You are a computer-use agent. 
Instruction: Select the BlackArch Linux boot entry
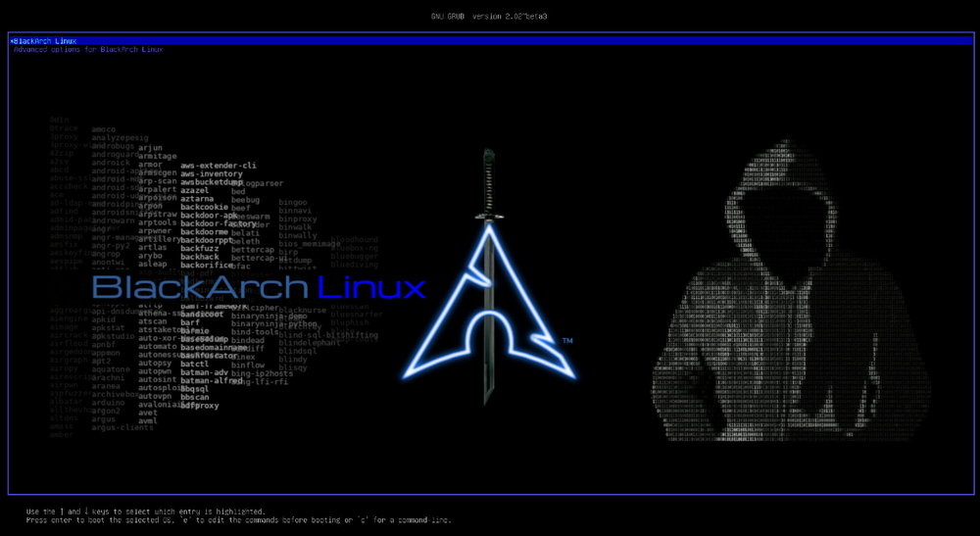(491, 40)
